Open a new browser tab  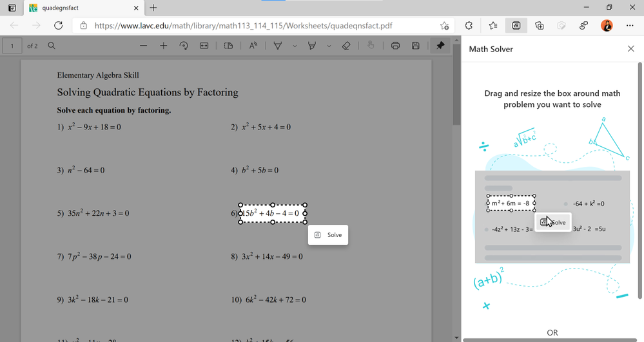[153, 7]
